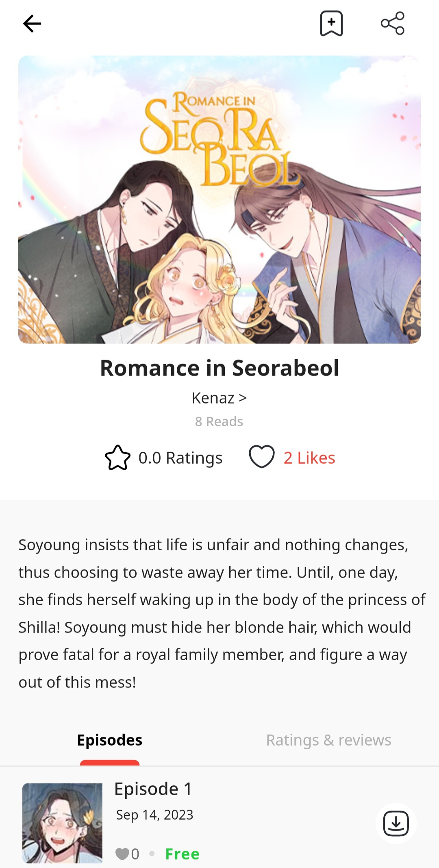
Task: Go back using the arrow icon
Action: pyautogui.click(x=32, y=24)
